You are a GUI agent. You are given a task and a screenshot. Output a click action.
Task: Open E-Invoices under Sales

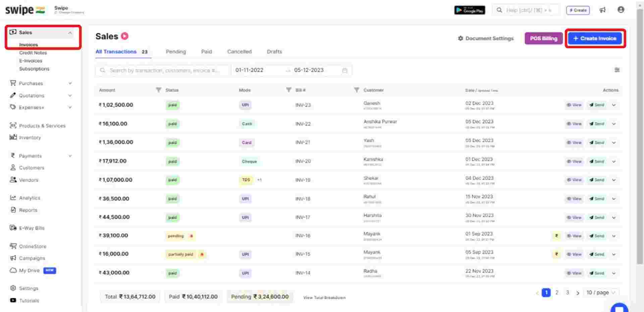point(31,61)
